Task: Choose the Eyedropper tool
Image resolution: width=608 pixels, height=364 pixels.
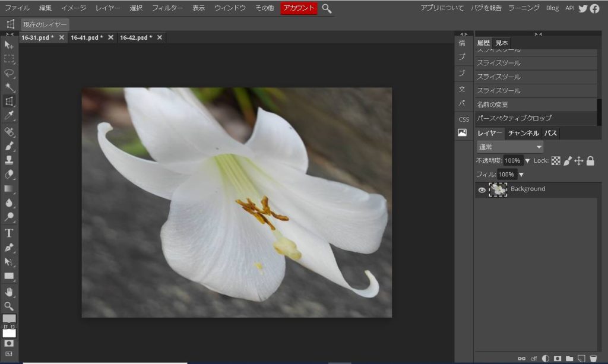Action: pyautogui.click(x=9, y=115)
